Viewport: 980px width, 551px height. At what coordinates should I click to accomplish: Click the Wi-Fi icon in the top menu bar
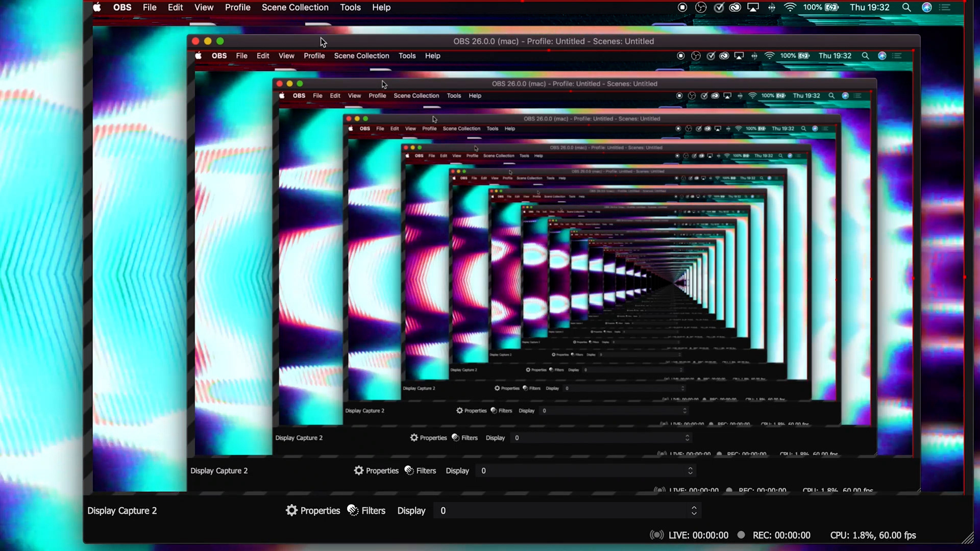pos(790,7)
